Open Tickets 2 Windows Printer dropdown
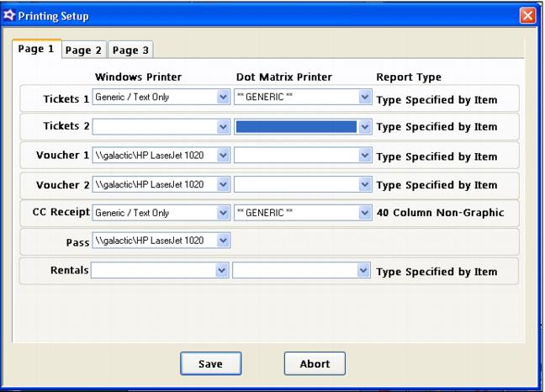This screenshot has height=392, width=545. [223, 126]
